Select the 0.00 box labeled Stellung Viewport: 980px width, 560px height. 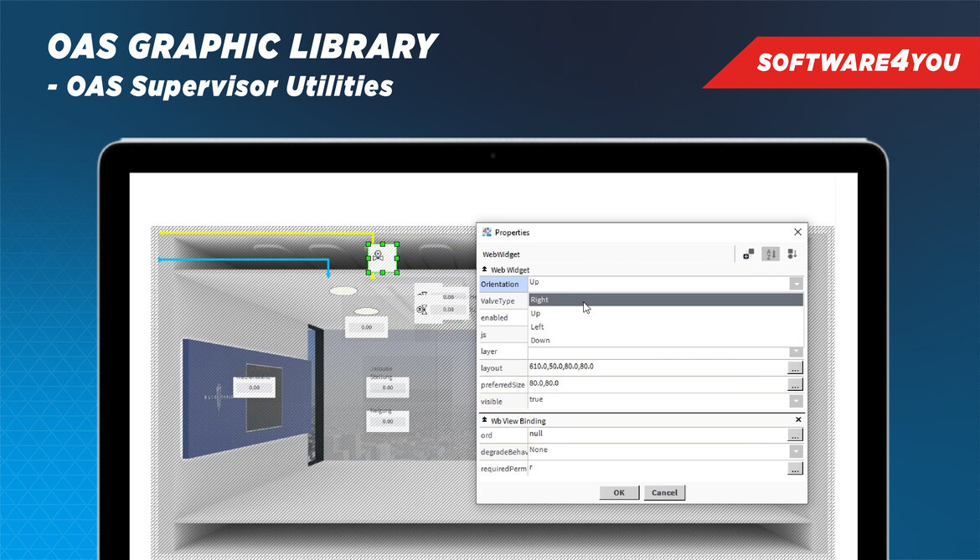388,388
